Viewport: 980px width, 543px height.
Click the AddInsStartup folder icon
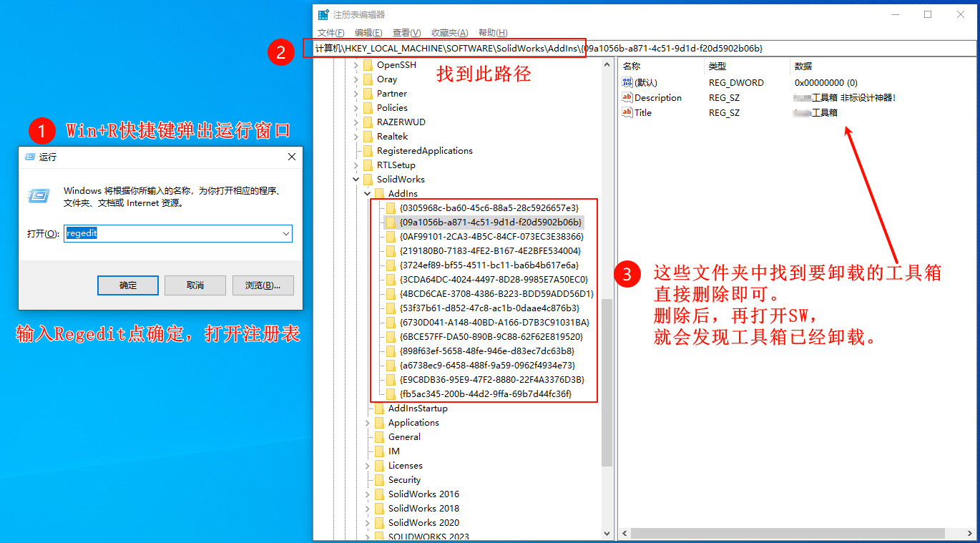click(x=379, y=409)
